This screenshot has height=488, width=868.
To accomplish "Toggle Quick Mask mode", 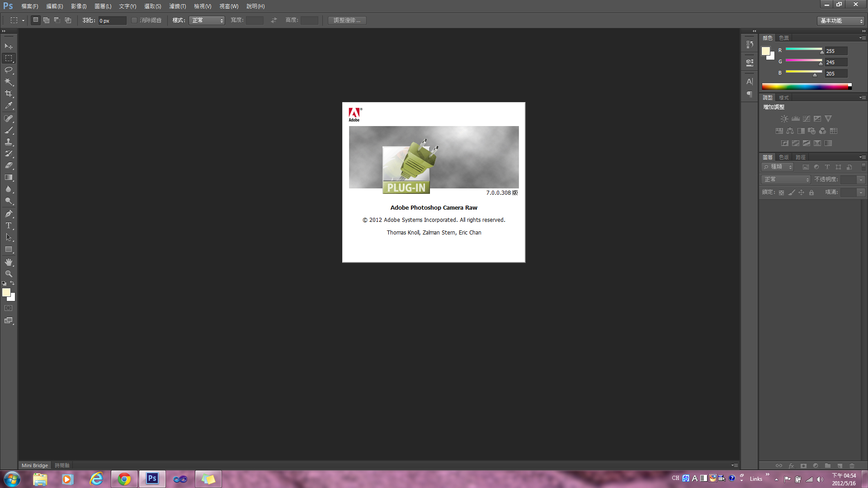I will (x=9, y=308).
